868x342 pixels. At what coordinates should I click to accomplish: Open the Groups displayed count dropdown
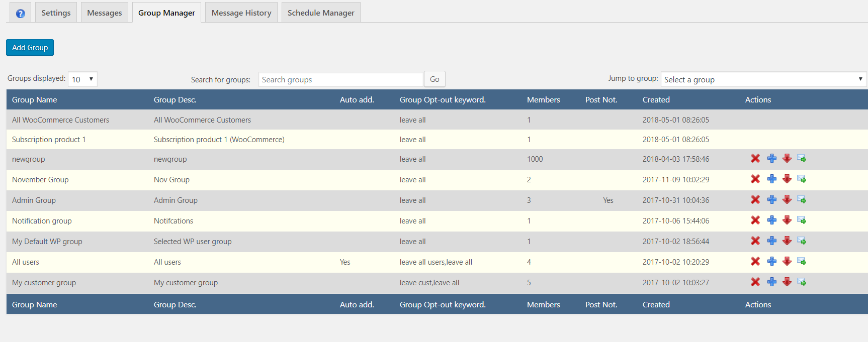82,79
